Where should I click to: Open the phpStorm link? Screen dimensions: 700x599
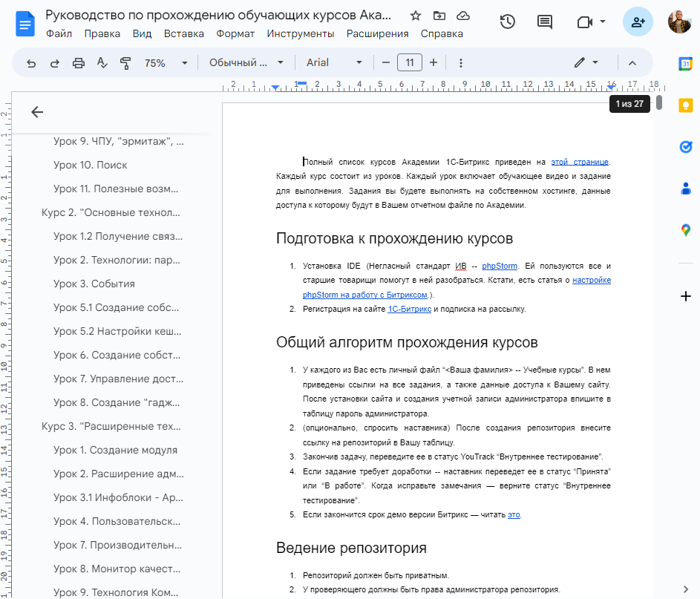pyautogui.click(x=500, y=266)
